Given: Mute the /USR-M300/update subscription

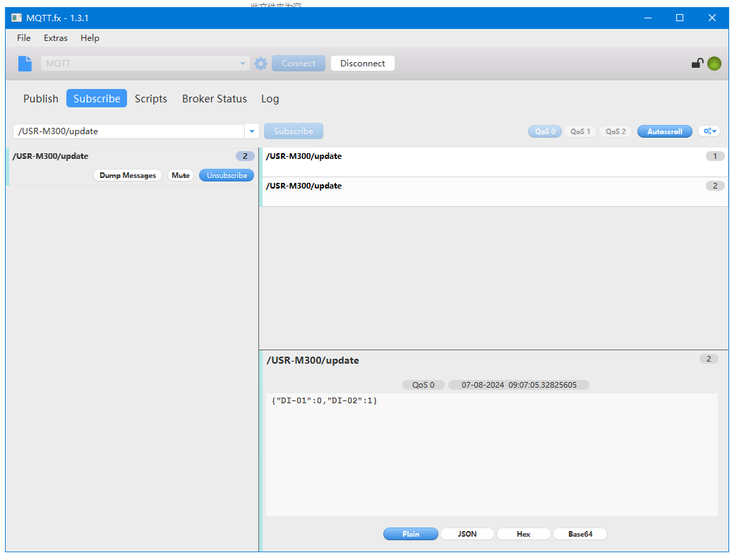Looking at the screenshot, I should 181,175.
